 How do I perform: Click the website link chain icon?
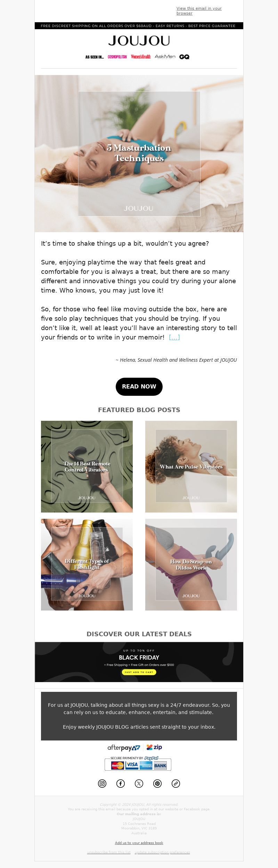click(x=176, y=784)
